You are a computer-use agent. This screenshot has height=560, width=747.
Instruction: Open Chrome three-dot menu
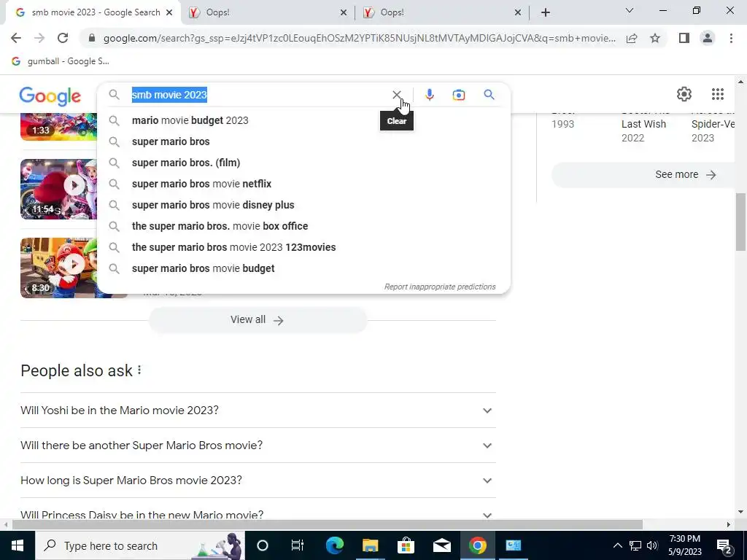[x=731, y=38]
